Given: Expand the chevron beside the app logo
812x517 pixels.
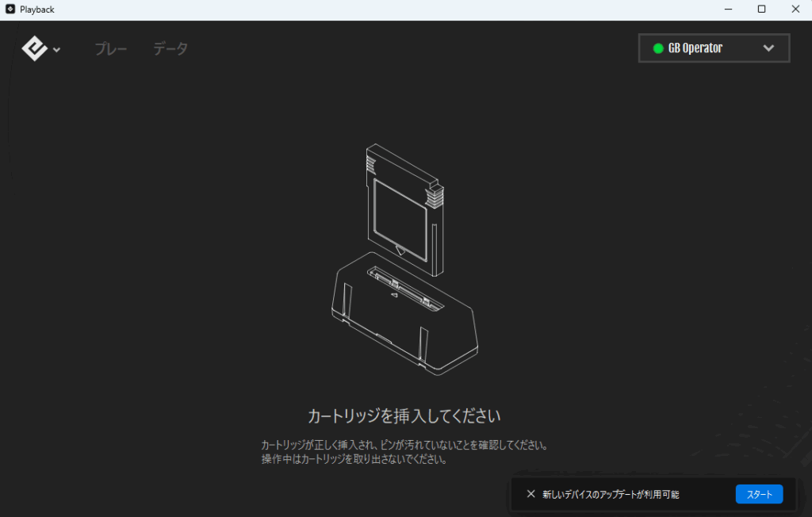Looking at the screenshot, I should click(x=56, y=50).
